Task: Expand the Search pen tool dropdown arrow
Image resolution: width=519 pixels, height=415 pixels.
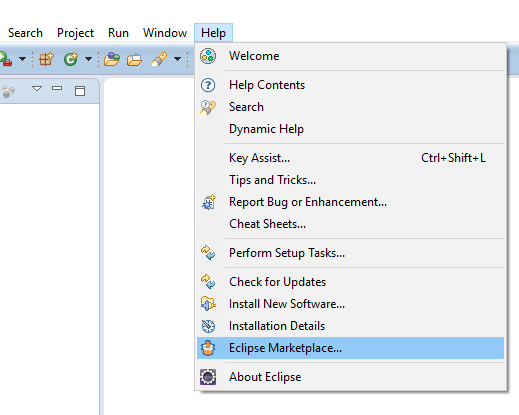Action: point(178,59)
